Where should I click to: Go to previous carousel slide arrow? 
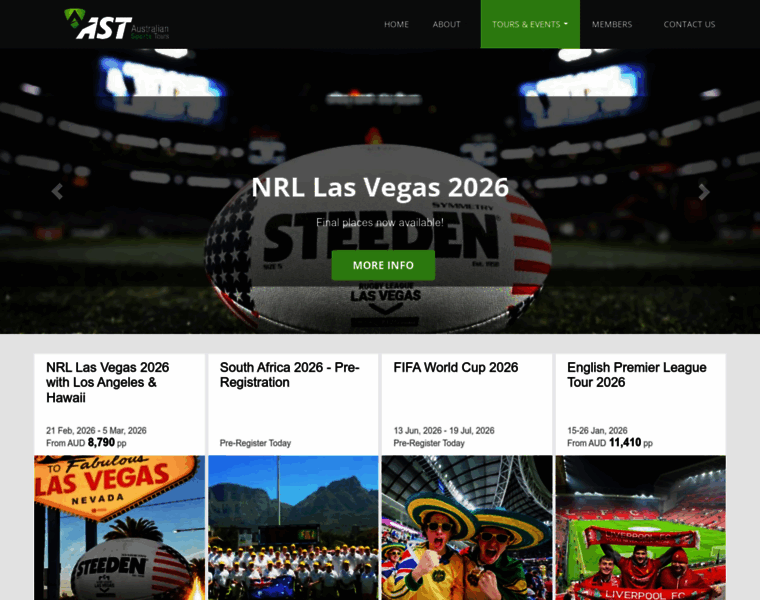pos(57,191)
